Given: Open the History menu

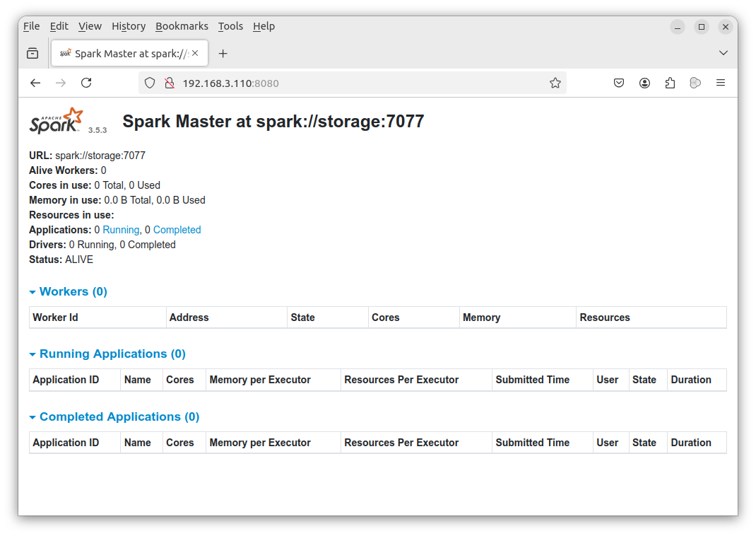Looking at the screenshot, I should (129, 26).
